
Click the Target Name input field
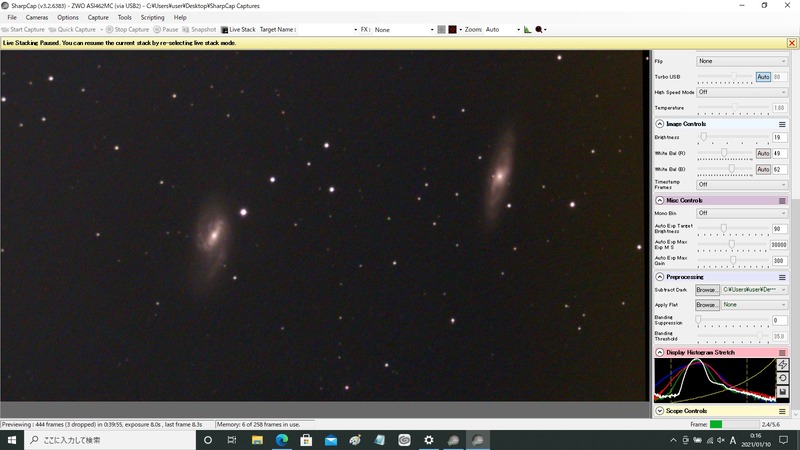[328, 30]
